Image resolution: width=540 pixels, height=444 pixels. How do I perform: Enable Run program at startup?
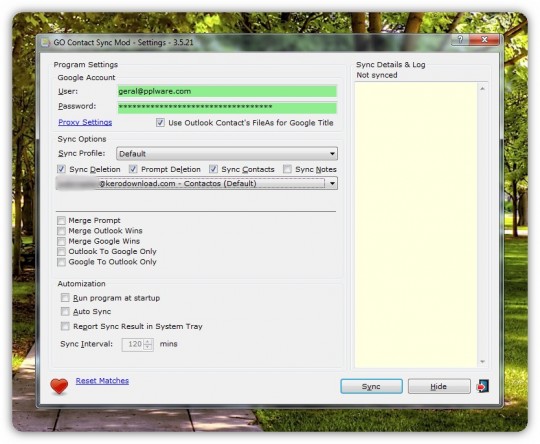click(65, 298)
